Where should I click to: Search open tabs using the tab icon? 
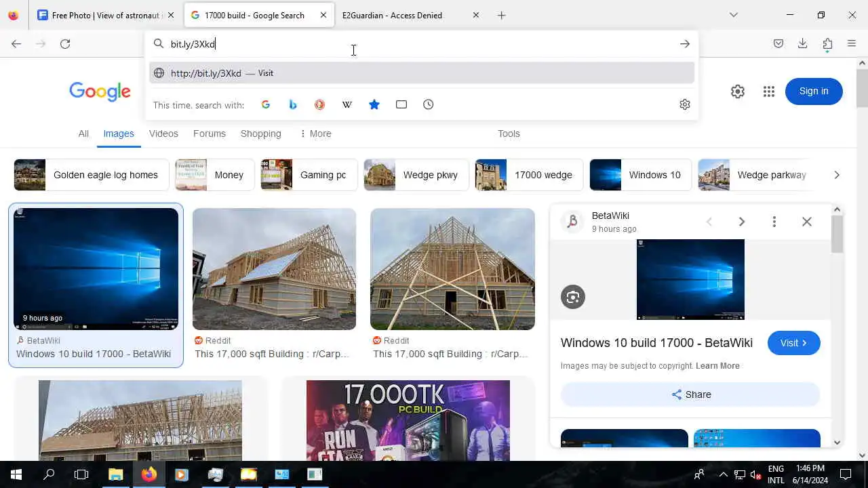point(401,104)
